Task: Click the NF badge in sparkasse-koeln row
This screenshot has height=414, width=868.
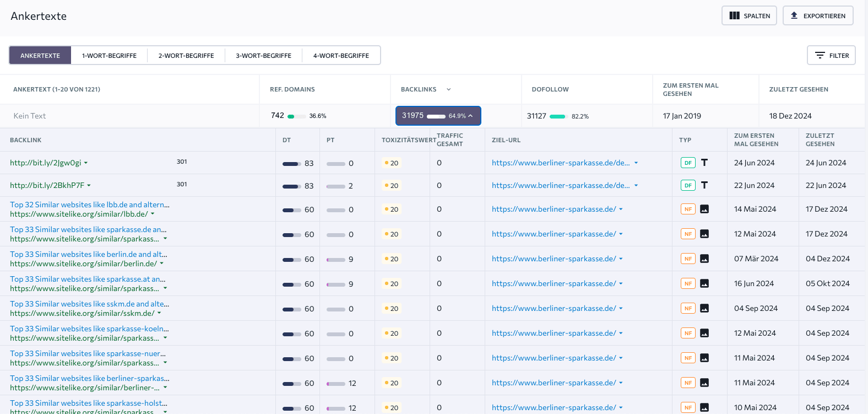Action: click(688, 333)
